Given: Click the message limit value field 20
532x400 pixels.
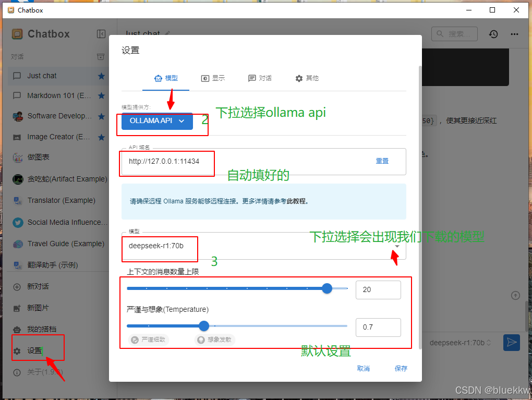Looking at the screenshot, I should pos(378,290).
